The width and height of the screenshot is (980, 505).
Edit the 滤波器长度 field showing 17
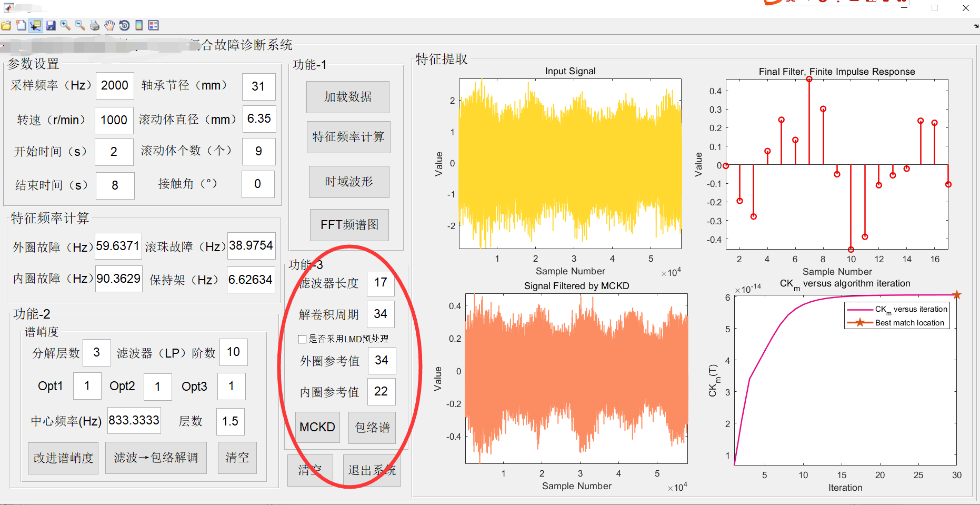tap(381, 283)
